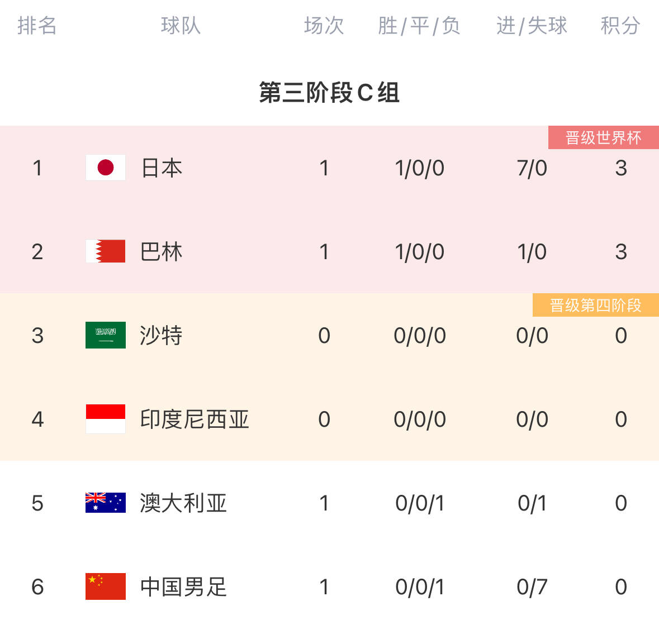This screenshot has height=644, width=659.
Task: Open team 日本 details
Action: (162, 168)
